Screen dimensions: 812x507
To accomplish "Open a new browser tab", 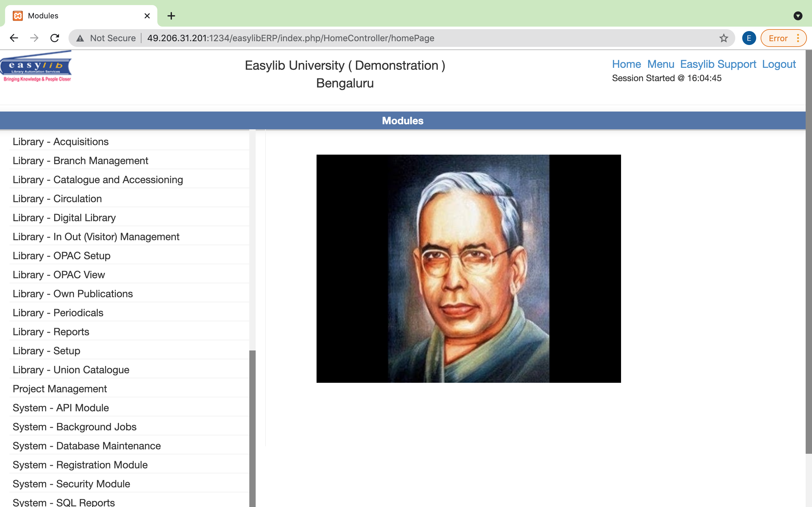I will pos(172,16).
